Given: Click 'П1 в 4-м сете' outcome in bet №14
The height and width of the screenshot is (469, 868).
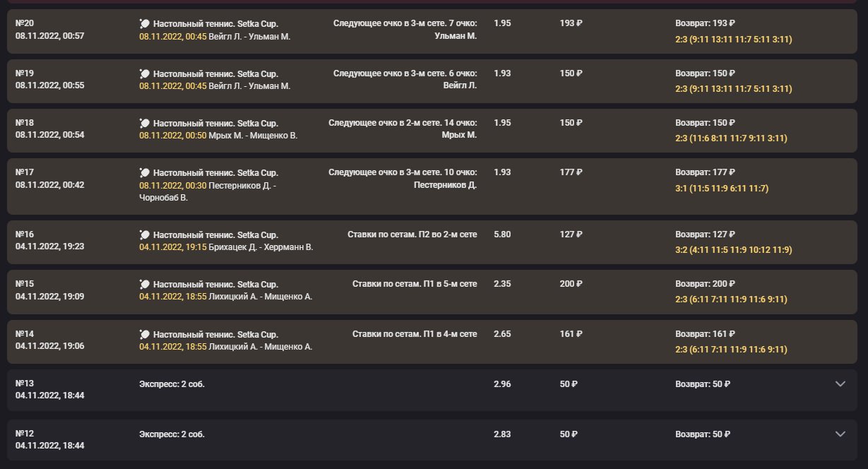Looking at the screenshot, I should coord(449,334).
